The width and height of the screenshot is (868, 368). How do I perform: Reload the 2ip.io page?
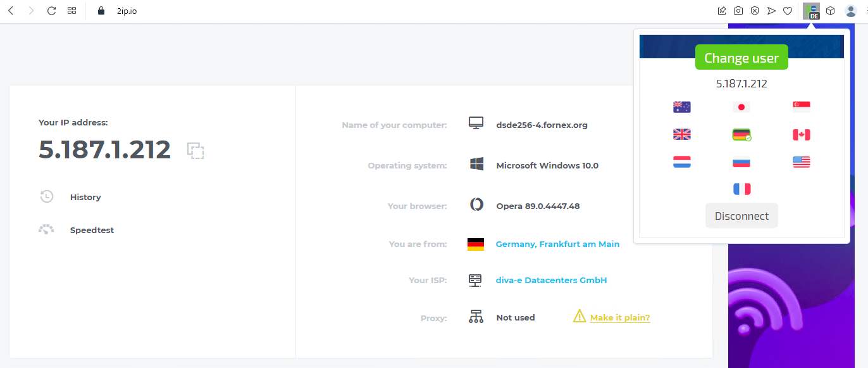click(x=52, y=11)
